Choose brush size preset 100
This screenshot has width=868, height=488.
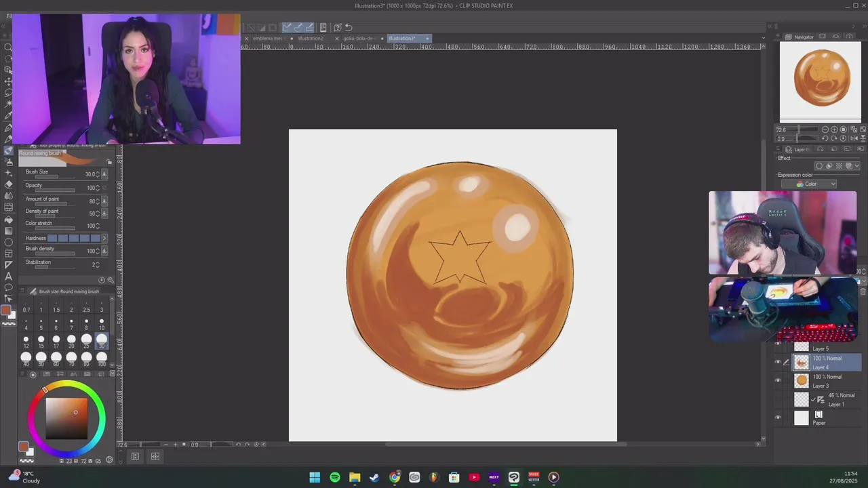tap(102, 359)
